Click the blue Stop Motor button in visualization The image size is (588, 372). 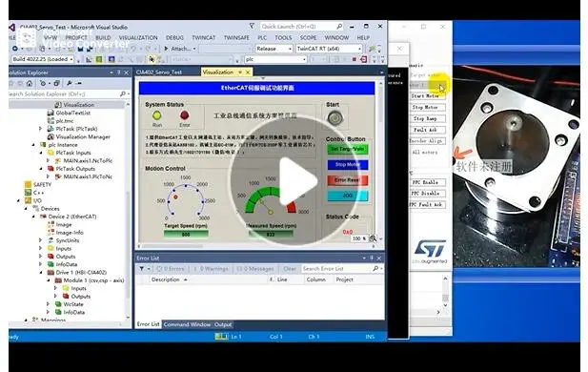point(347,165)
